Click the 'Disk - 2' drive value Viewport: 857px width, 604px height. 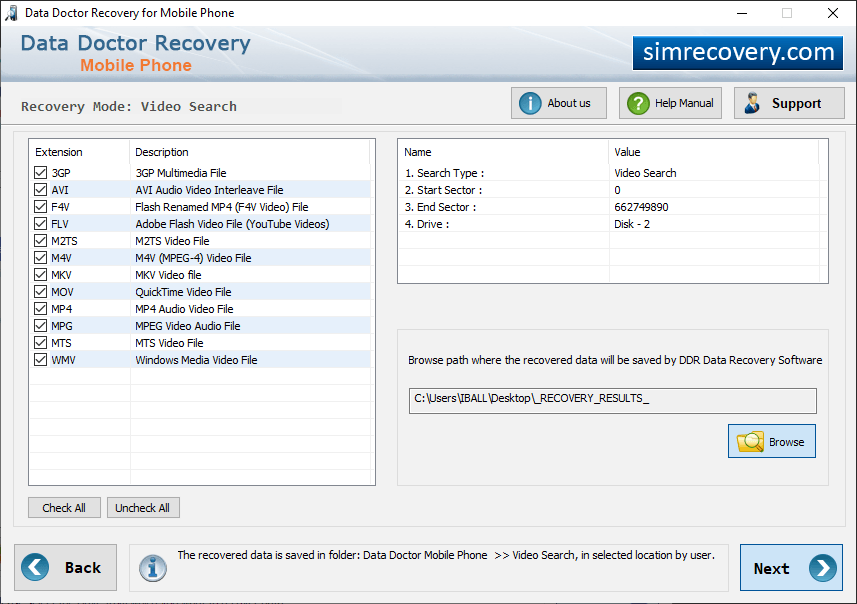point(632,224)
